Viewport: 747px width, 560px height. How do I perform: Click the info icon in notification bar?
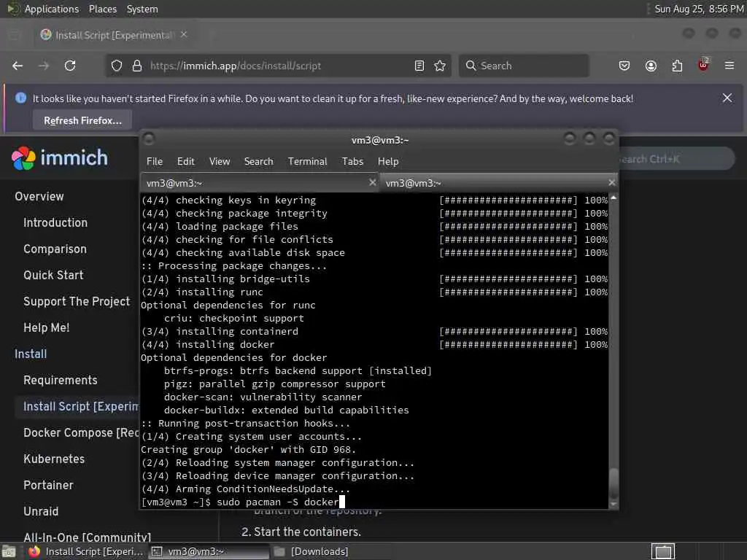(20, 98)
